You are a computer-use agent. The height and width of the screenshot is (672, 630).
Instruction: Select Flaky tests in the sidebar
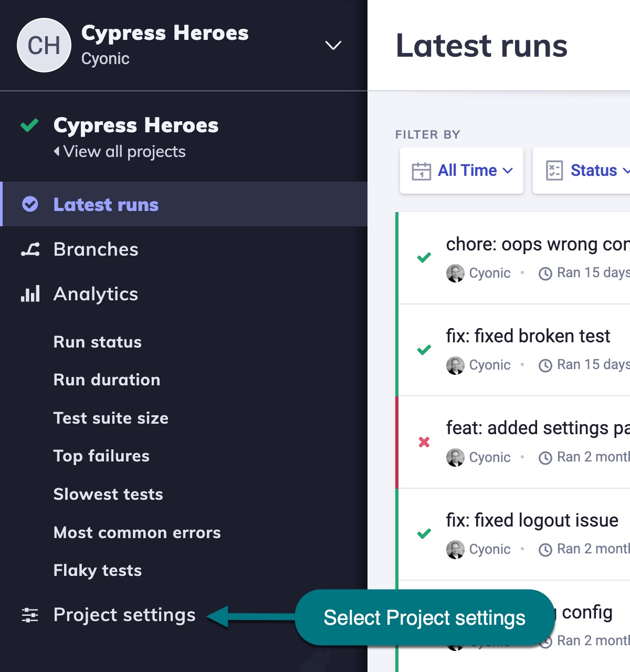(97, 570)
